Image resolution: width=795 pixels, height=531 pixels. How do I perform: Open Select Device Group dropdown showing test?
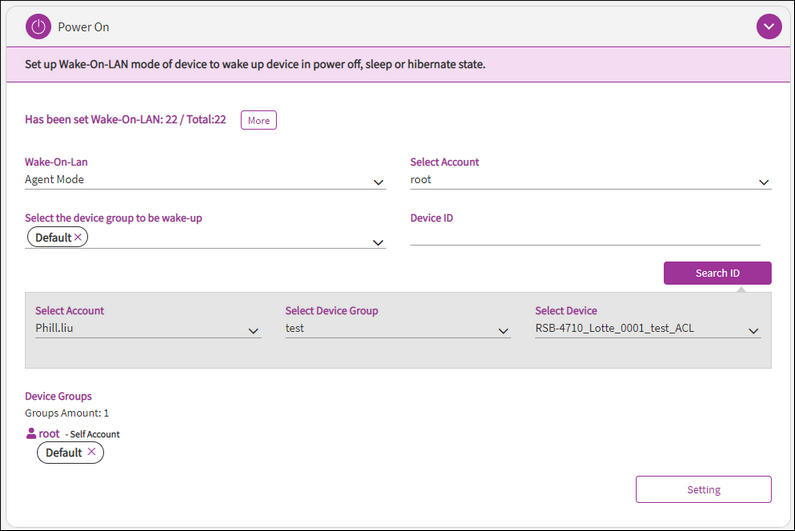(x=503, y=331)
